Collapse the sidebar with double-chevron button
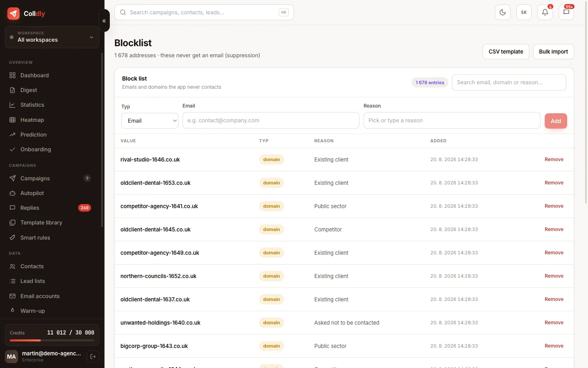This screenshot has height=368, width=588. pyautogui.click(x=104, y=20)
